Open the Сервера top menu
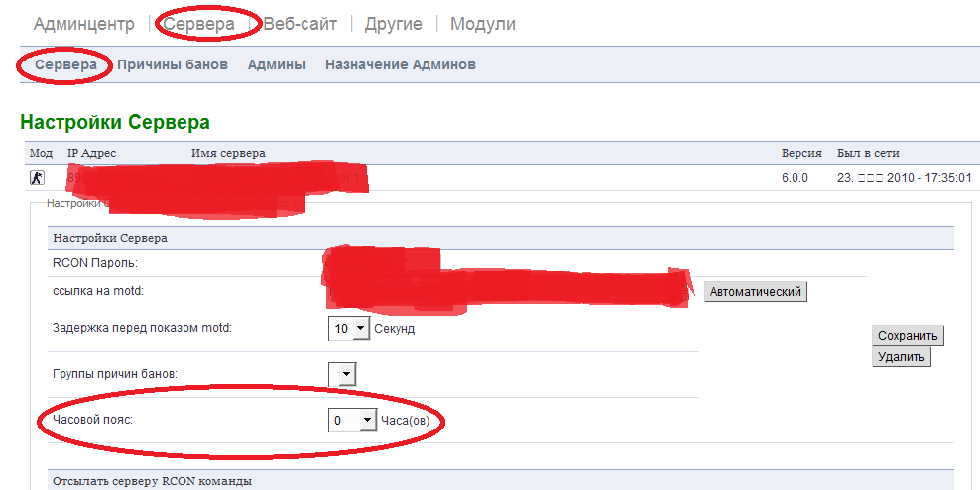The image size is (980, 490). (199, 25)
